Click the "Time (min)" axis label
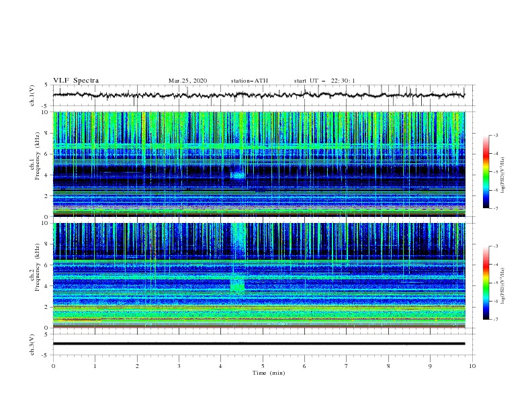Viewport: 532px width, 411px height. tap(269, 373)
